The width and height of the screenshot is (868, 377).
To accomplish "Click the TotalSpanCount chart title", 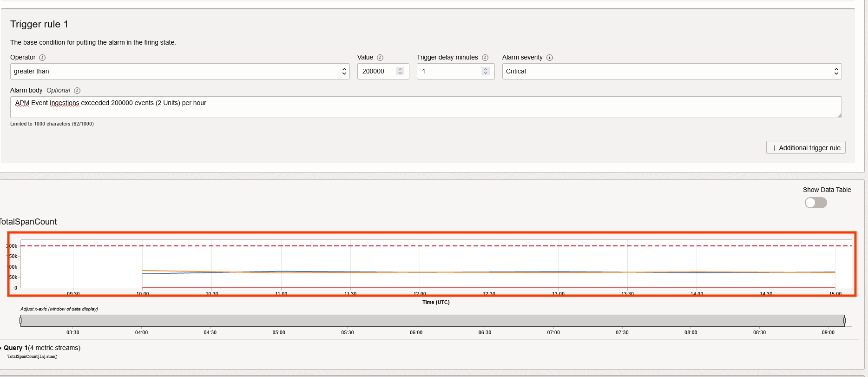I will pyautogui.click(x=28, y=222).
